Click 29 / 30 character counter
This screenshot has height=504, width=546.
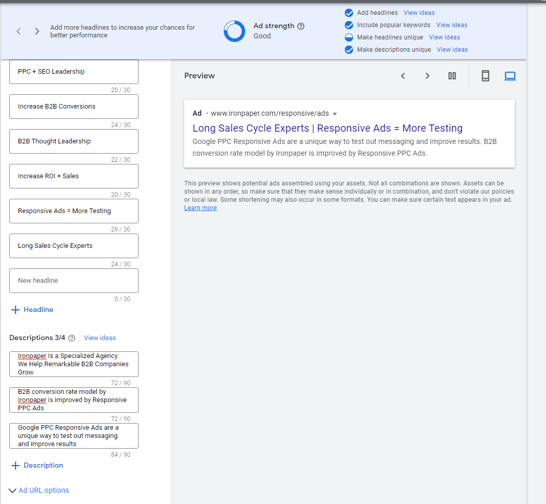[x=120, y=230]
